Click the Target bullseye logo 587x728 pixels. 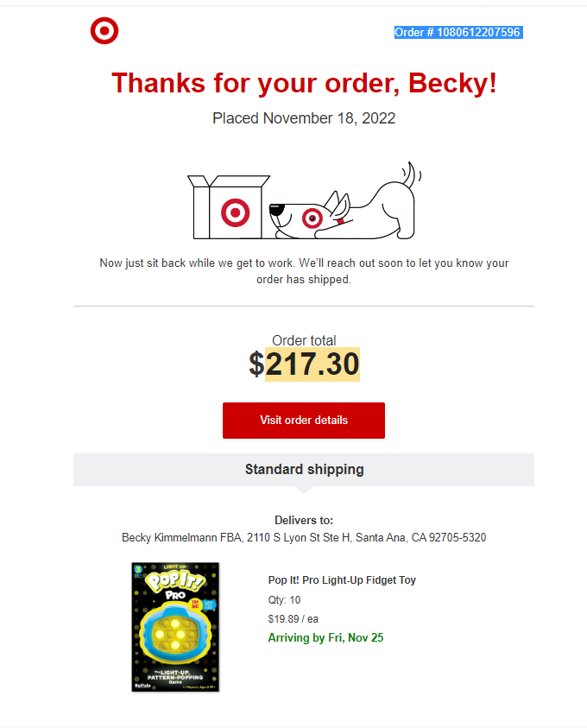click(104, 31)
